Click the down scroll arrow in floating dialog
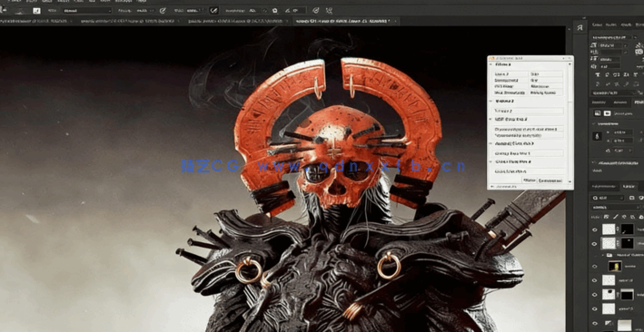This screenshot has width=644, height=332. 570,181
